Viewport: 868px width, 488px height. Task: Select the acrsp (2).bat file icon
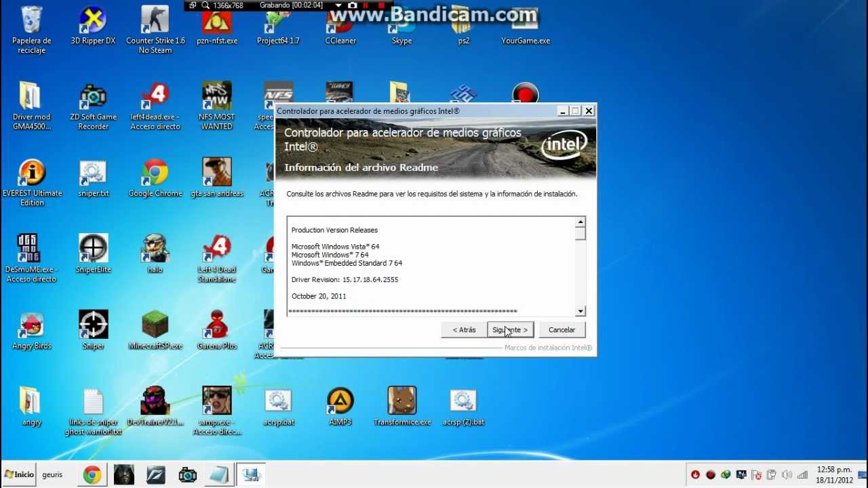(463, 407)
